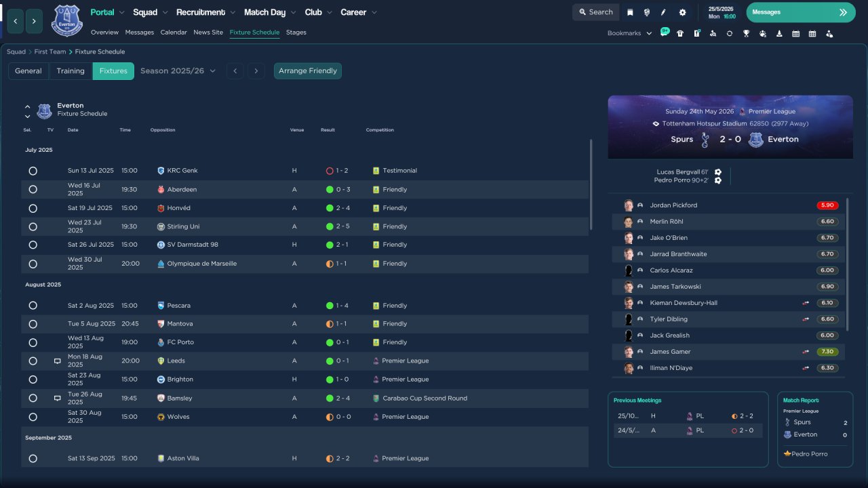Open the 25/10 previous meeting row
This screenshot has width=868, height=488.
click(688, 416)
